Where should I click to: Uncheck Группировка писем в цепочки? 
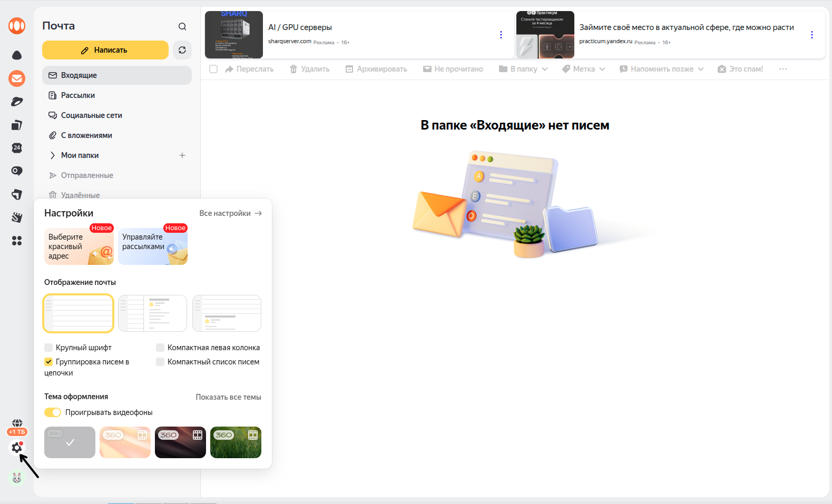(48, 362)
